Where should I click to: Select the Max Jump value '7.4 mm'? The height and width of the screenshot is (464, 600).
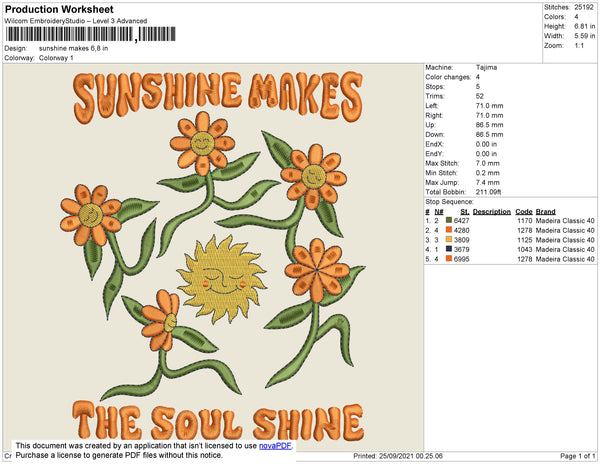(x=488, y=182)
